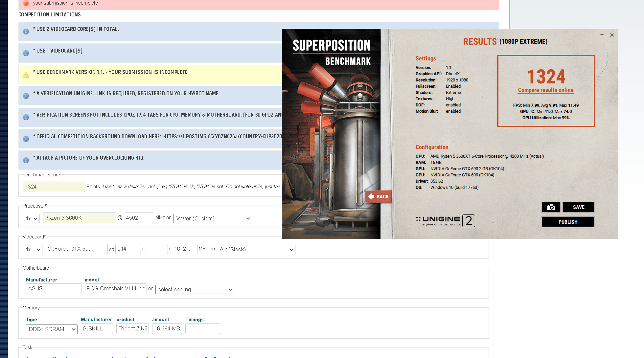Close the Superposition results window
644x358 pixels.
[x=612, y=35]
